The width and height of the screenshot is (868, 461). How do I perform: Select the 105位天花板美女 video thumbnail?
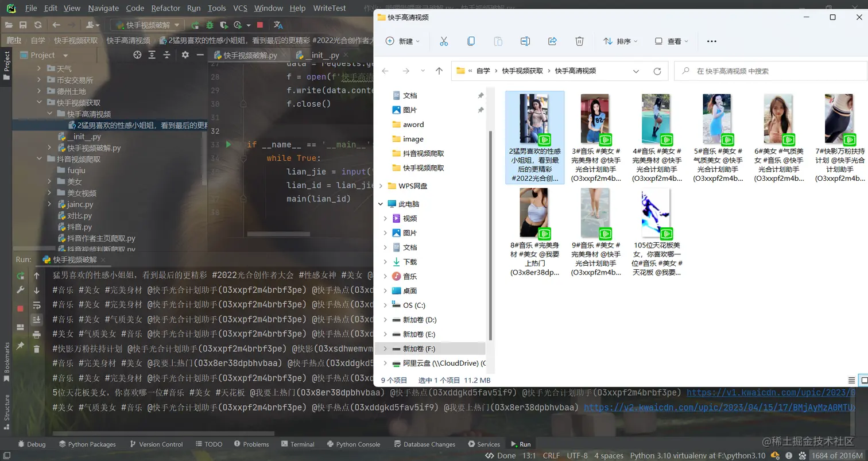coord(657,213)
